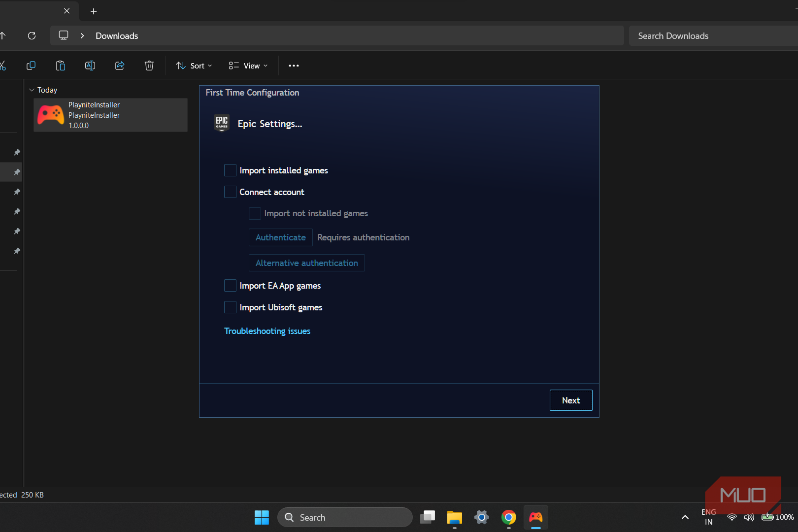Click the taskbar Search box

[x=345, y=517]
